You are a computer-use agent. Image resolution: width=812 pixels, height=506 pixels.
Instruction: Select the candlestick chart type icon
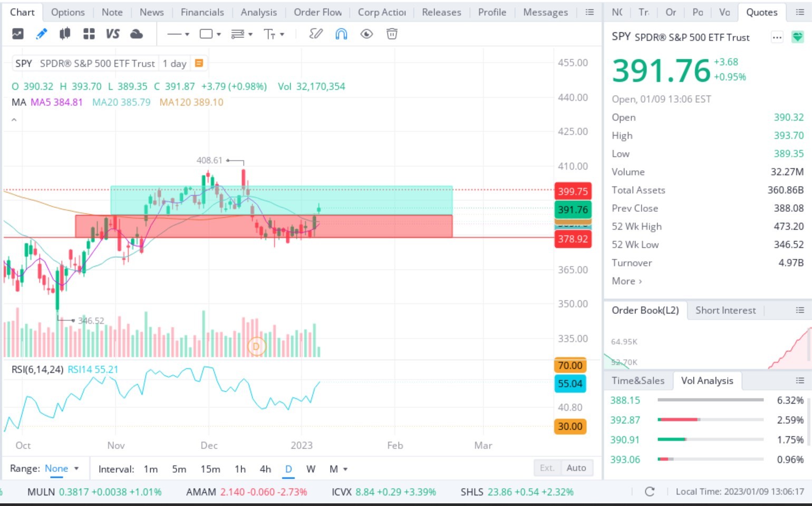pos(65,34)
